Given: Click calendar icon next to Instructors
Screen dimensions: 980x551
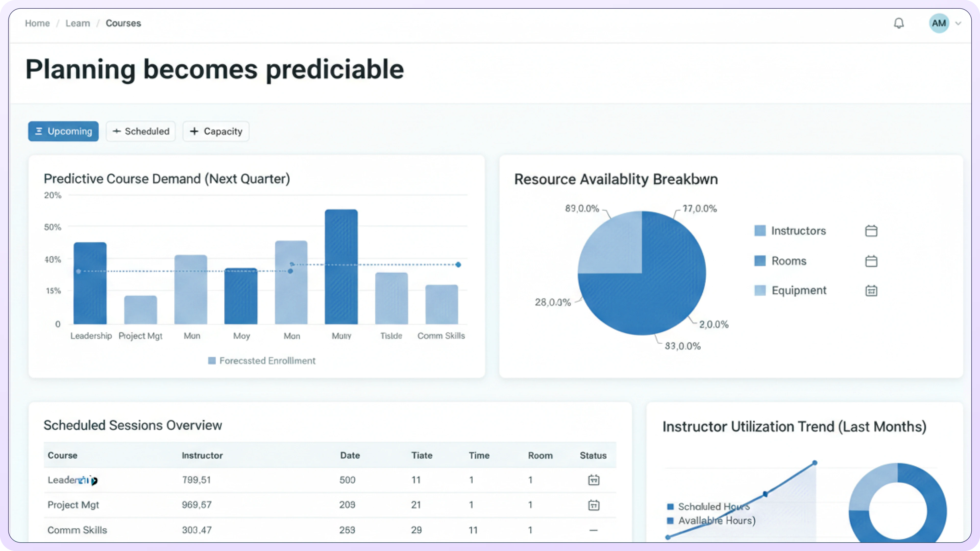Looking at the screenshot, I should point(871,231).
